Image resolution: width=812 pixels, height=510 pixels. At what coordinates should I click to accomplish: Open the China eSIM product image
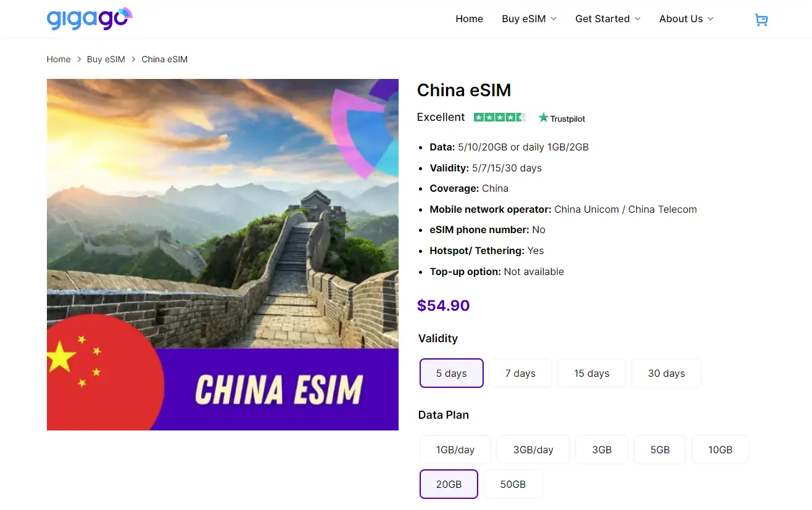(x=223, y=255)
